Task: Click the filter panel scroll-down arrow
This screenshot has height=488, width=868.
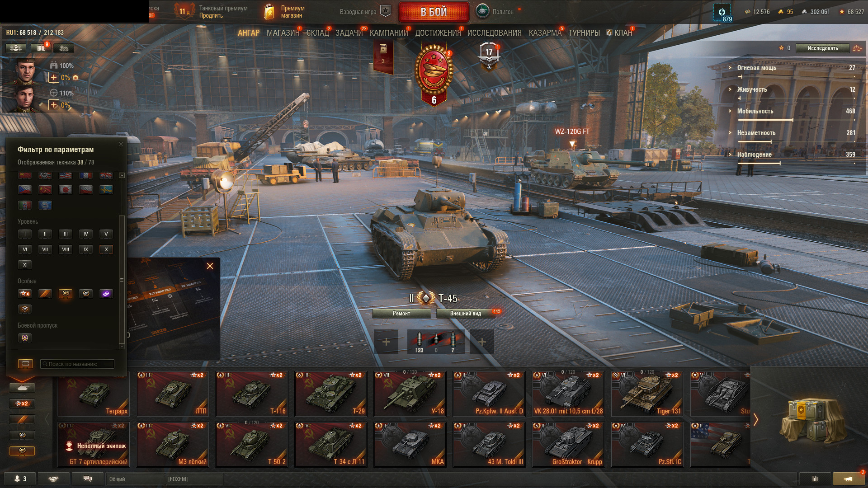Action: [121, 347]
